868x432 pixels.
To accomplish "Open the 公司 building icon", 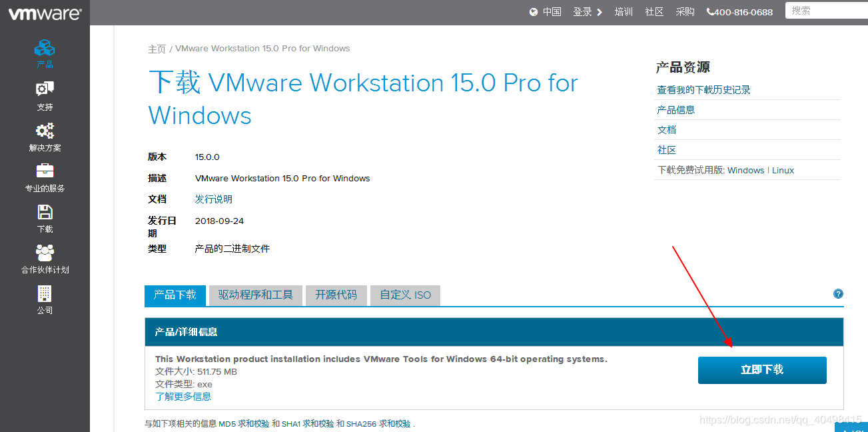I will pyautogui.click(x=45, y=293).
